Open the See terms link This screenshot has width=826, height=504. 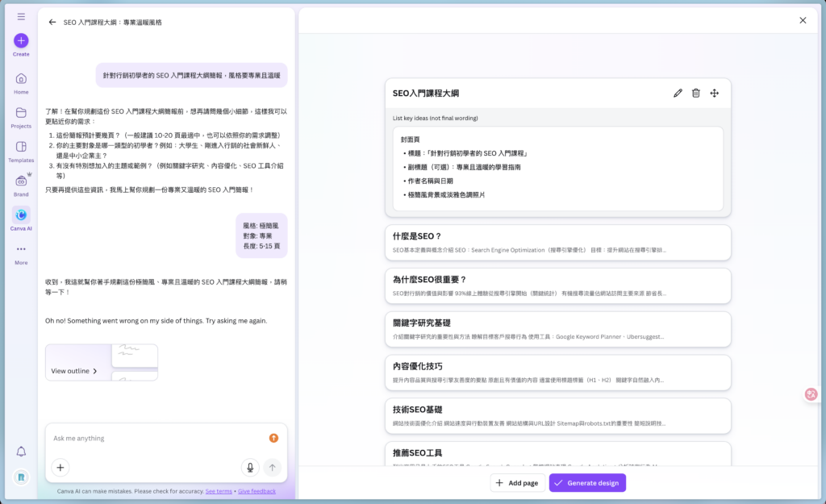[x=219, y=491]
